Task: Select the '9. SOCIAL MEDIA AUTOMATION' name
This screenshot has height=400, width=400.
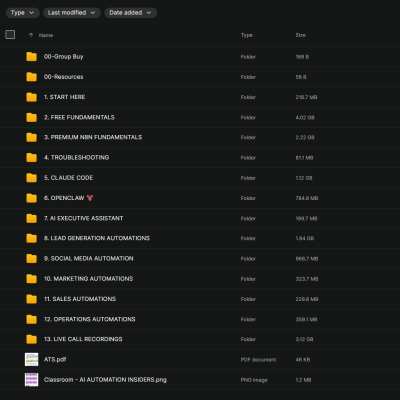Action: click(89, 259)
